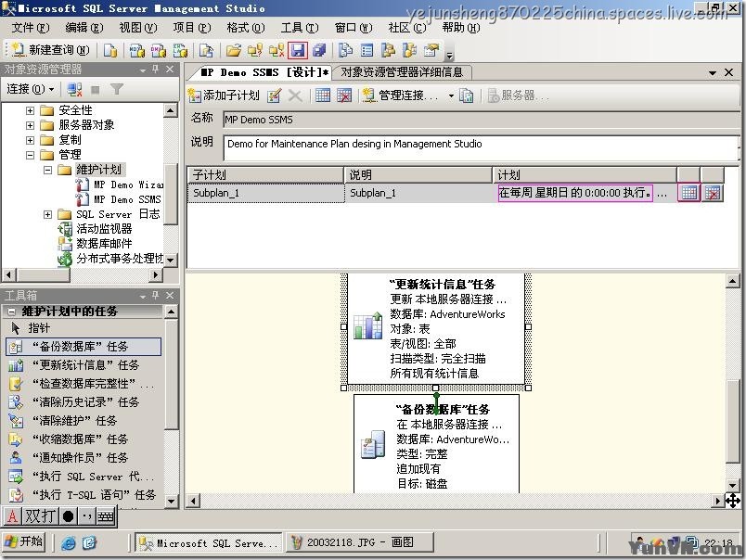Screen dimensions: 746x560
Task: Click taskbar item 20032118.JPG - 画图
Action: coord(360,542)
